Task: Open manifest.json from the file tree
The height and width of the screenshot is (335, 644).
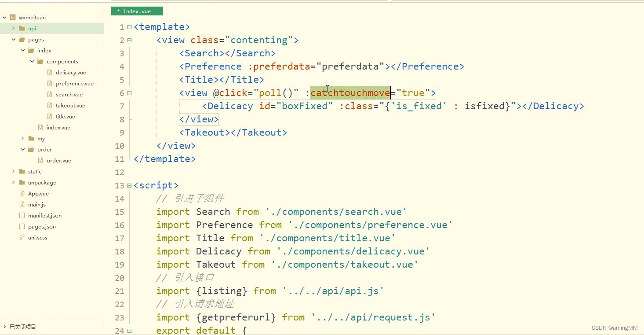Action: point(45,216)
